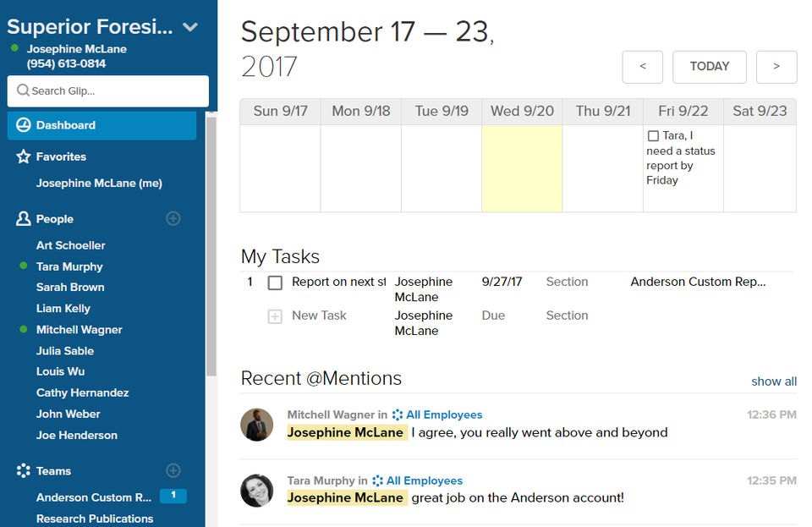812x527 pixels.
Task: Show all recent @mentions
Action: coord(773,382)
